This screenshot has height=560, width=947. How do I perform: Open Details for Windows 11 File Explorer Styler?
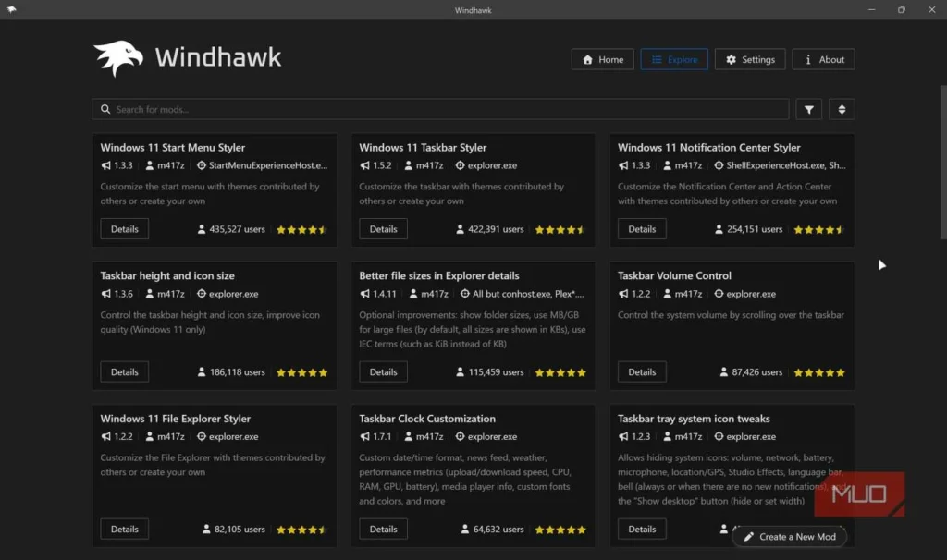point(125,529)
